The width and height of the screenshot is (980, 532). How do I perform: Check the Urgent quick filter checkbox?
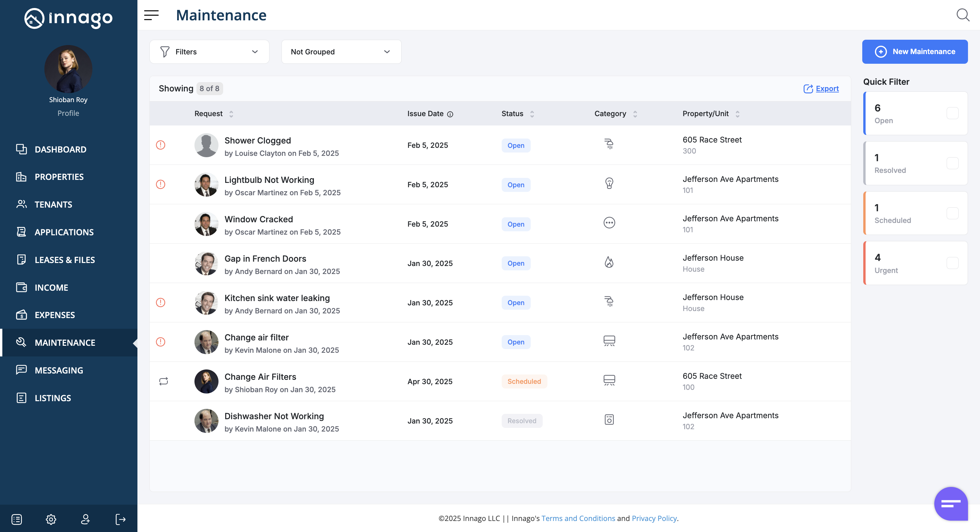(x=953, y=263)
